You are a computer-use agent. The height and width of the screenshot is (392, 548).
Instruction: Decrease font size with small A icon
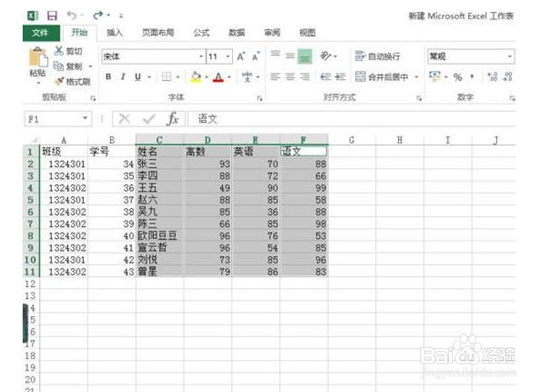(x=256, y=56)
